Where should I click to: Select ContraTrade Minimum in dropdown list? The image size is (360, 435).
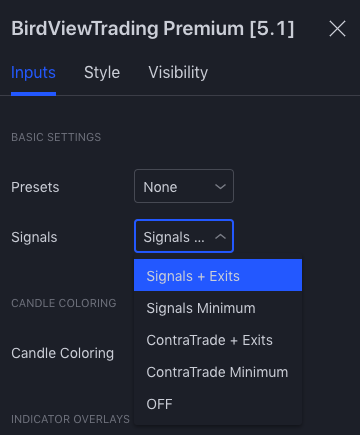[218, 372]
